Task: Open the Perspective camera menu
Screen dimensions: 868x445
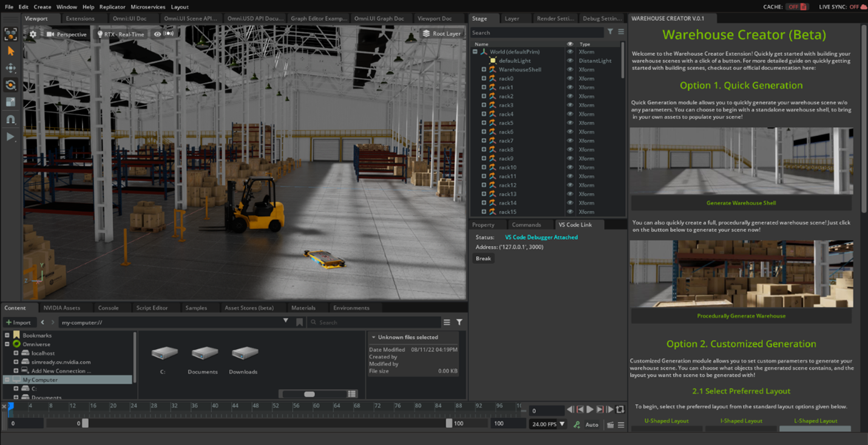Action: point(67,34)
